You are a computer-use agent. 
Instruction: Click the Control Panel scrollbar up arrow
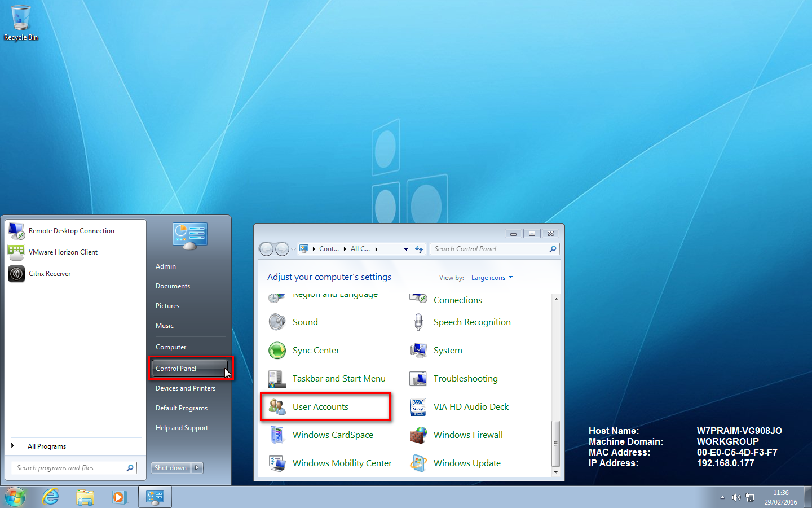[556, 299]
